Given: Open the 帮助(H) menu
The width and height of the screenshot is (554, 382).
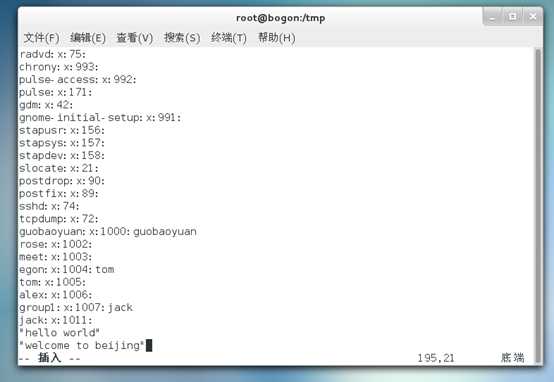Looking at the screenshot, I should coord(277,38).
